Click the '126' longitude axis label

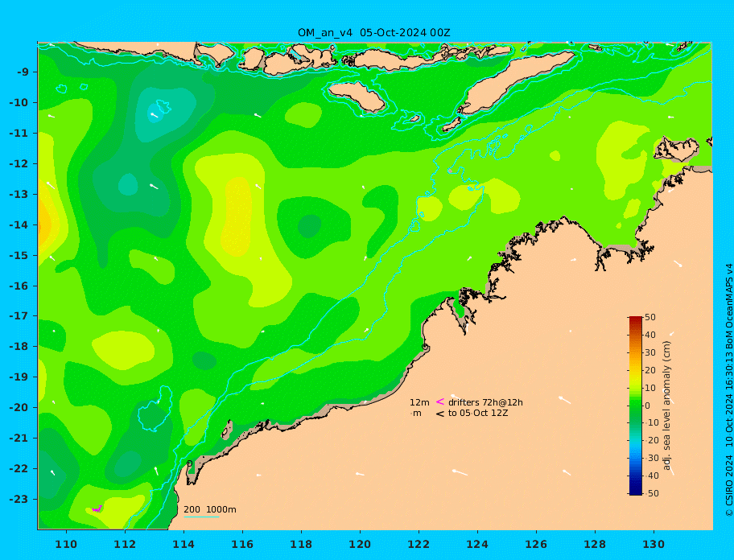pos(536,544)
